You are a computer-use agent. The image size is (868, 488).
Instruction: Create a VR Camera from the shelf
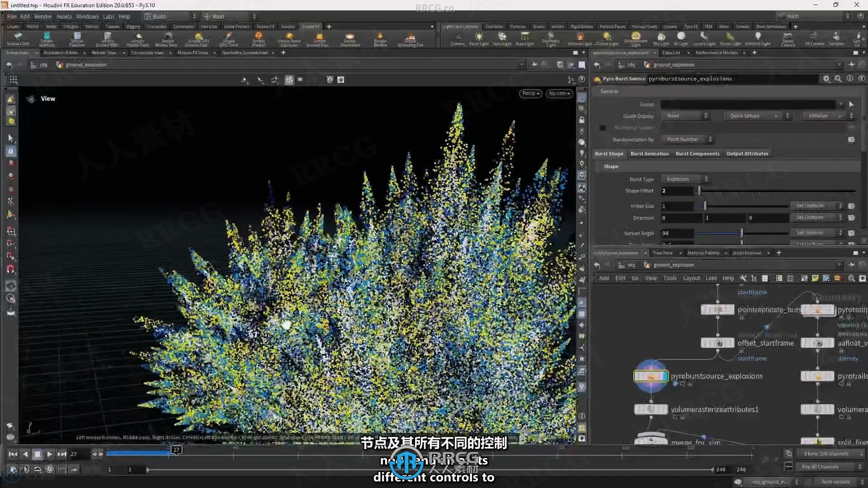pos(814,39)
